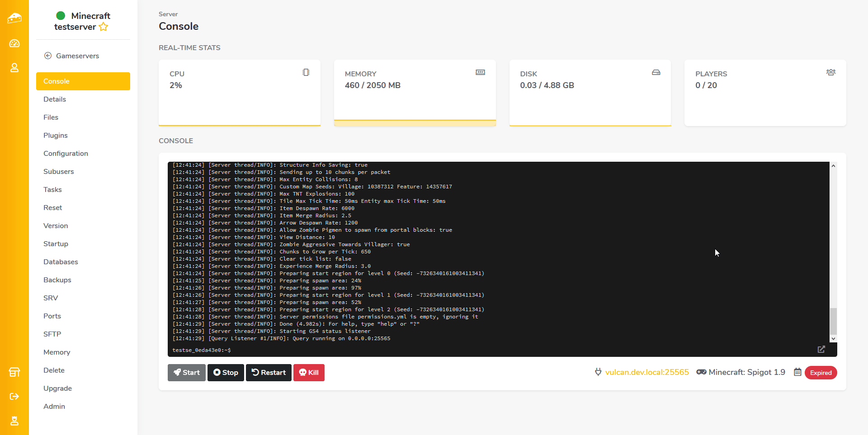Pop out the console in new window
This screenshot has width=868, height=435.
tap(821, 349)
